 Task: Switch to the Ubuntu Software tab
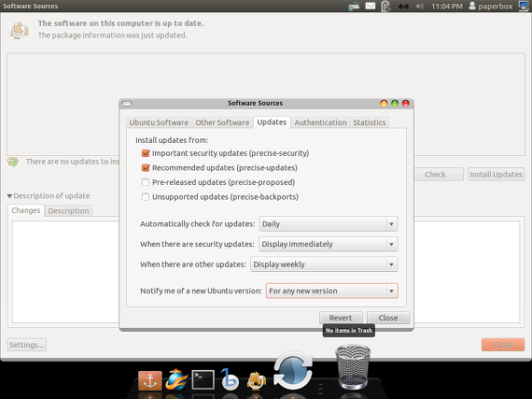159,122
